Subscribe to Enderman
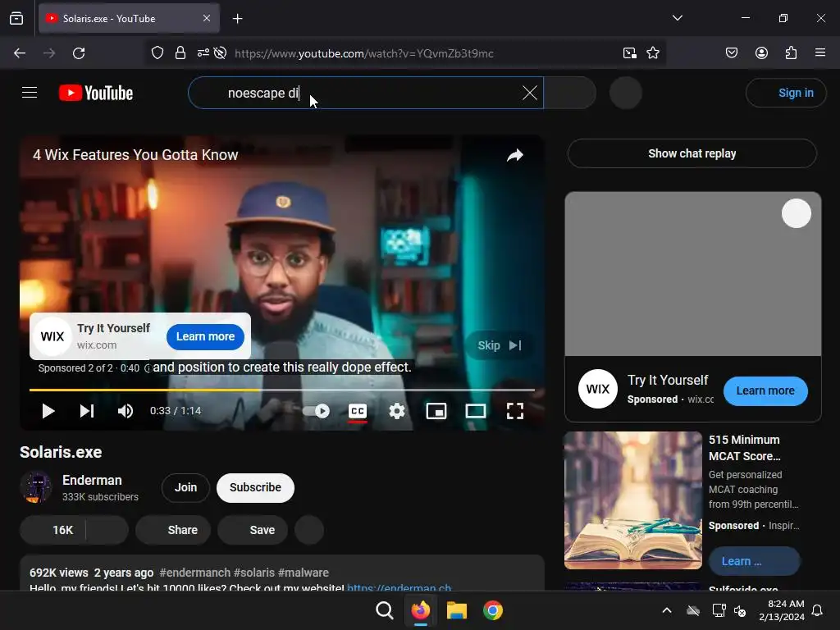The image size is (840, 630). (255, 487)
